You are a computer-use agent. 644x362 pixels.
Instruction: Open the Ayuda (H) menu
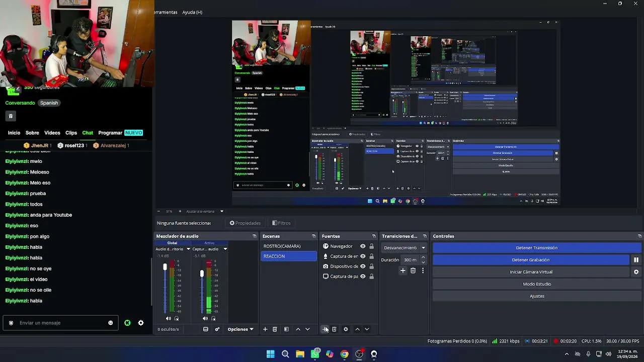(192, 12)
